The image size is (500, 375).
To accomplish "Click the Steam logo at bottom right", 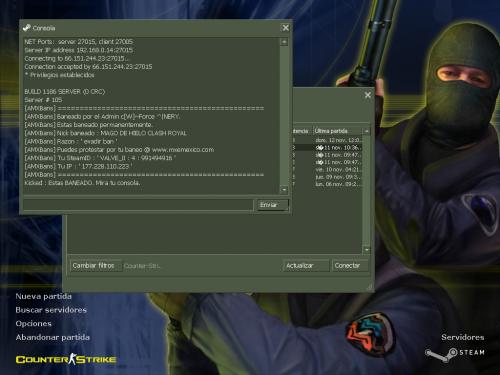I will (x=455, y=355).
